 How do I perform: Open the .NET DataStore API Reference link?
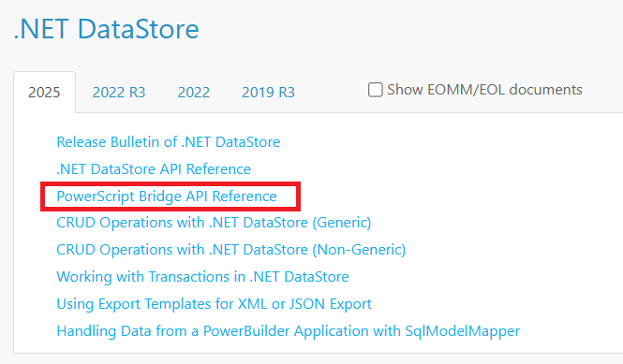pyautogui.click(x=154, y=169)
